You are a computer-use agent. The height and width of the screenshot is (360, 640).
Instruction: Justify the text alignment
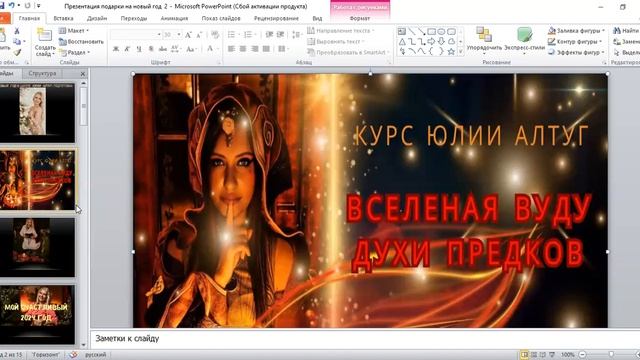tap(267, 49)
